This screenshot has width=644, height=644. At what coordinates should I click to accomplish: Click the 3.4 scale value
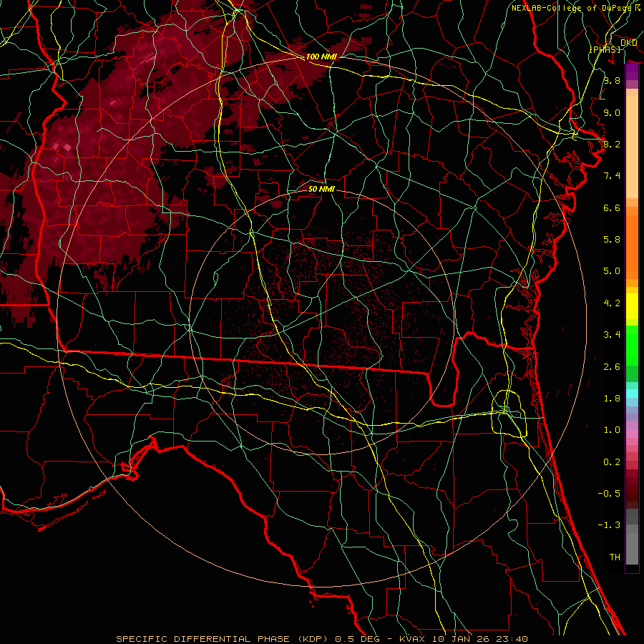pos(612,335)
